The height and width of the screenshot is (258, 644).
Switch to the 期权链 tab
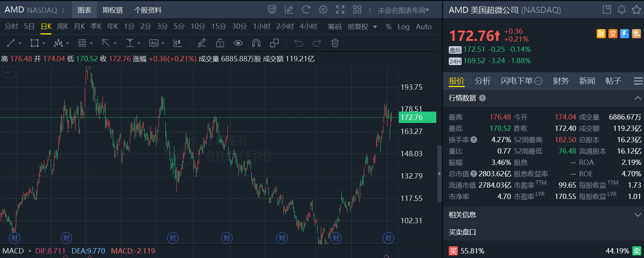[x=113, y=10]
